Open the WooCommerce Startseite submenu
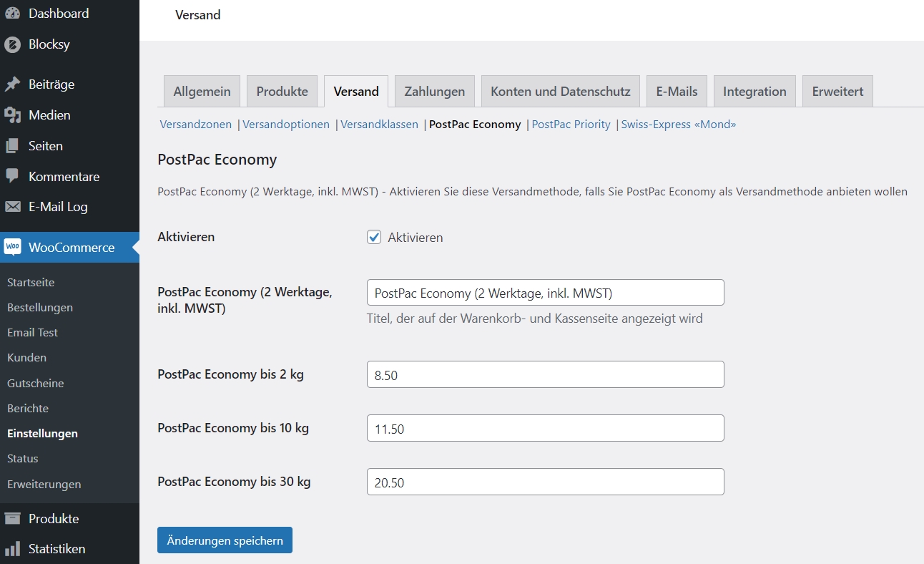This screenshot has height=564, width=924. pos(31,282)
